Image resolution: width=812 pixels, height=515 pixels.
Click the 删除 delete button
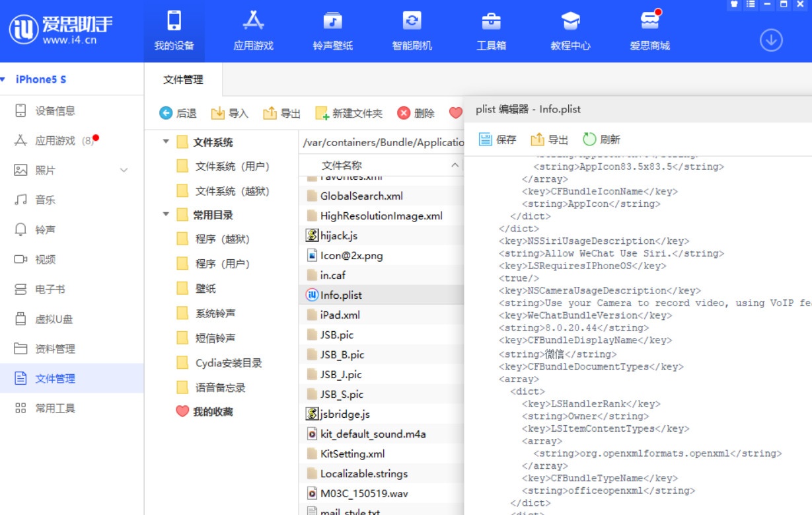(416, 113)
